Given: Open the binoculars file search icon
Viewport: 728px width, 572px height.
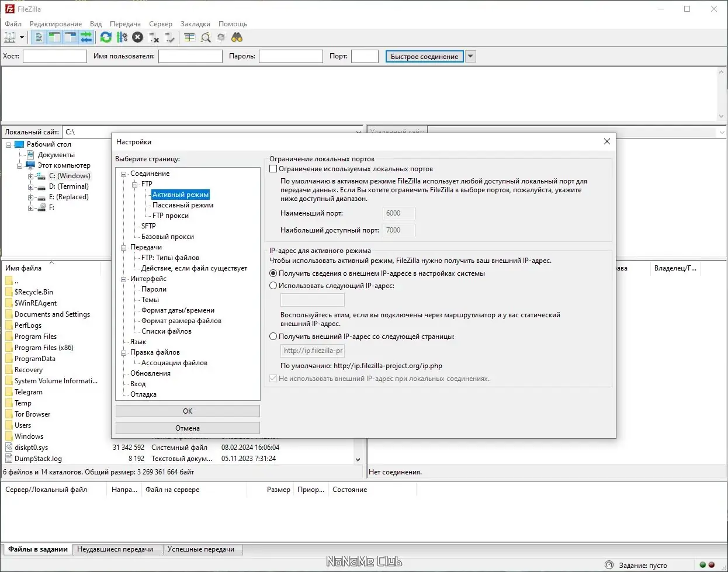Looking at the screenshot, I should tap(237, 37).
